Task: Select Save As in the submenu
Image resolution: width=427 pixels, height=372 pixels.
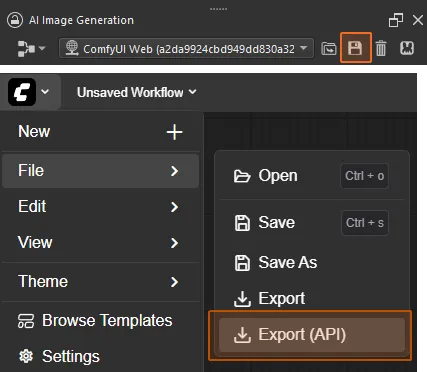Action: (x=312, y=262)
